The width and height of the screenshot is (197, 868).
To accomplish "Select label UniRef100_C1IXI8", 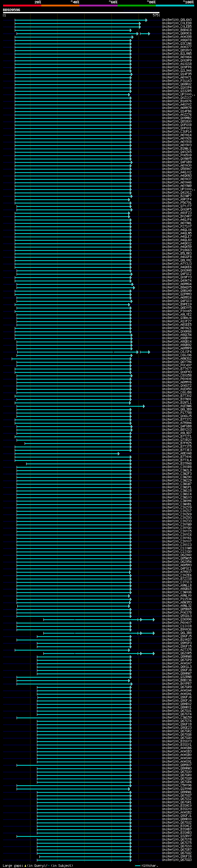I will point(177,626).
